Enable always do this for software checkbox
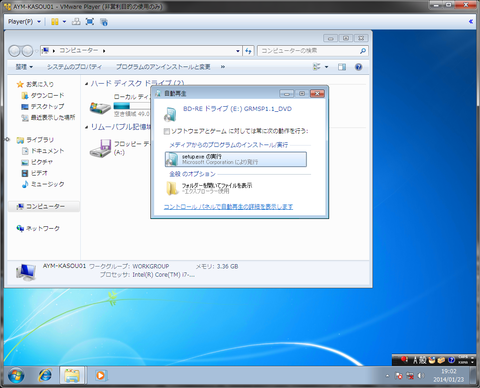This screenshot has width=480, height=388. coord(167,131)
